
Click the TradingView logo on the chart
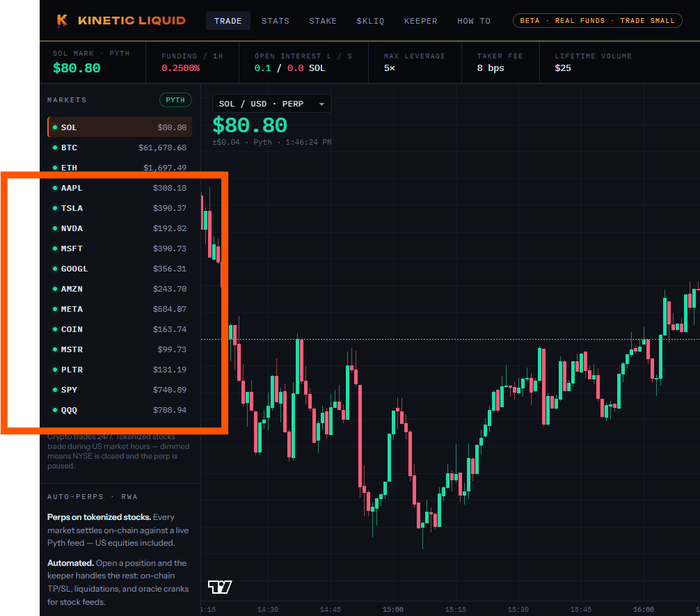click(220, 587)
